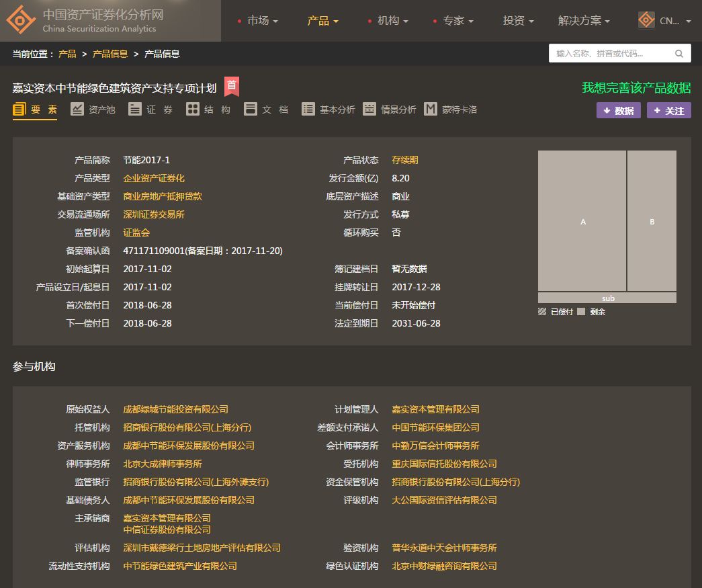Click tranche B block in structure chart
The image size is (702, 588).
point(652,221)
